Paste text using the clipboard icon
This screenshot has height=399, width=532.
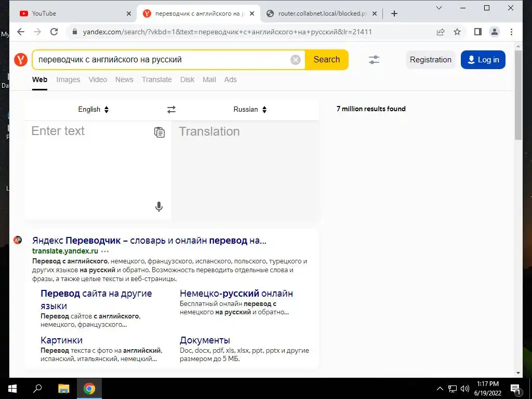pyautogui.click(x=159, y=132)
